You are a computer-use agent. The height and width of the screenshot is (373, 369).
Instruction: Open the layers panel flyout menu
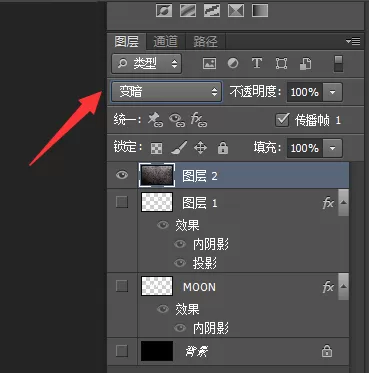pos(353,41)
